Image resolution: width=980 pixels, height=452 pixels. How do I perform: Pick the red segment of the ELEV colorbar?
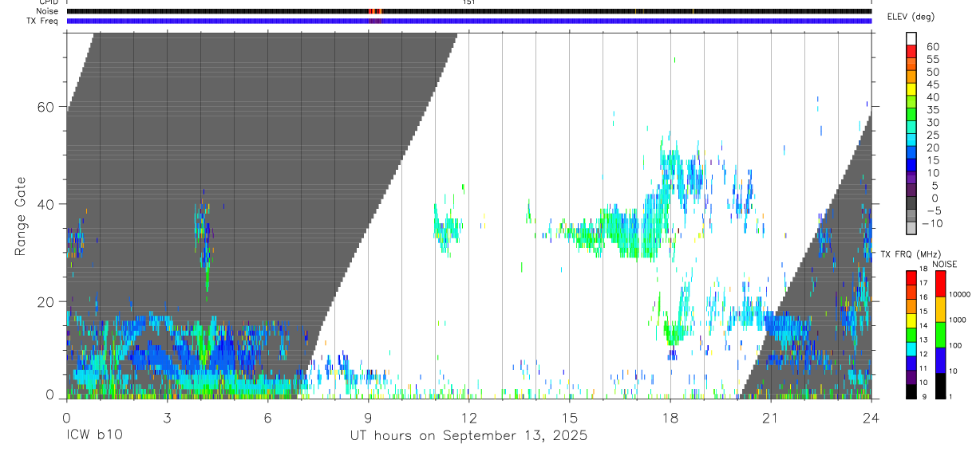pos(911,51)
